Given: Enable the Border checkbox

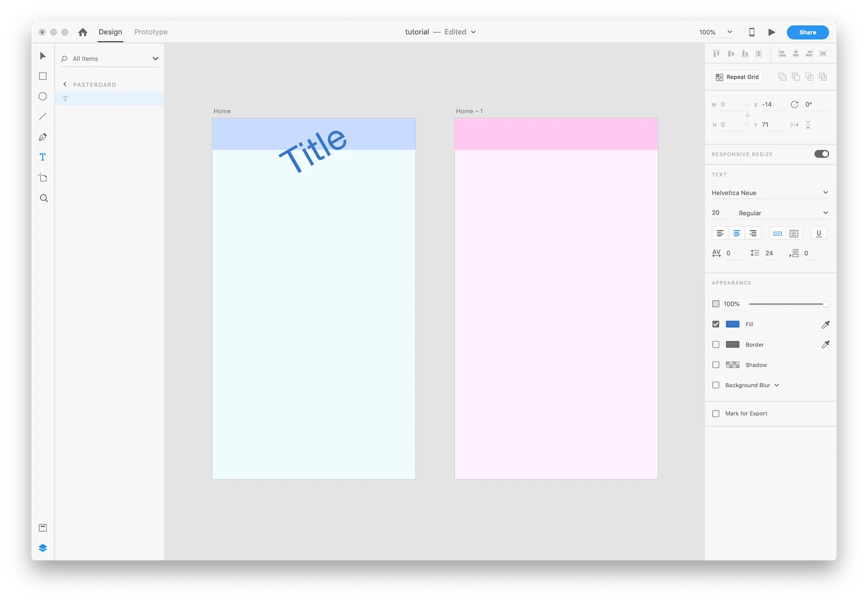Looking at the screenshot, I should pos(716,344).
